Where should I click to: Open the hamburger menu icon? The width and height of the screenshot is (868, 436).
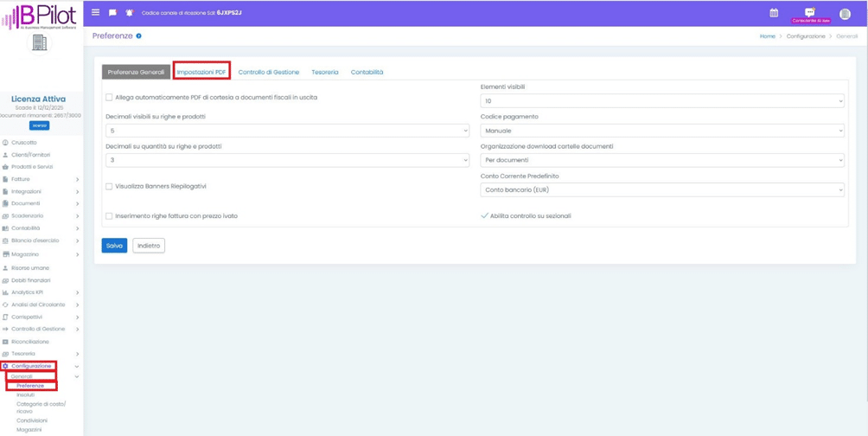pyautogui.click(x=96, y=13)
